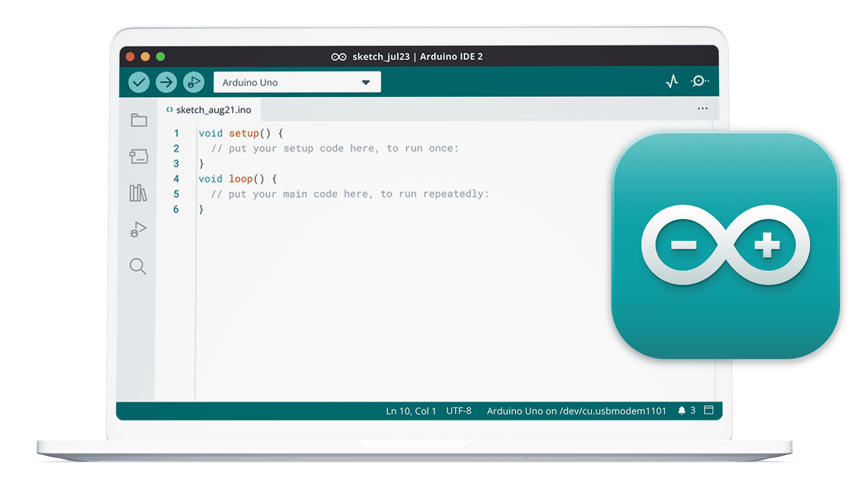
Task: Select the Verify (compile) button
Action: pos(139,82)
